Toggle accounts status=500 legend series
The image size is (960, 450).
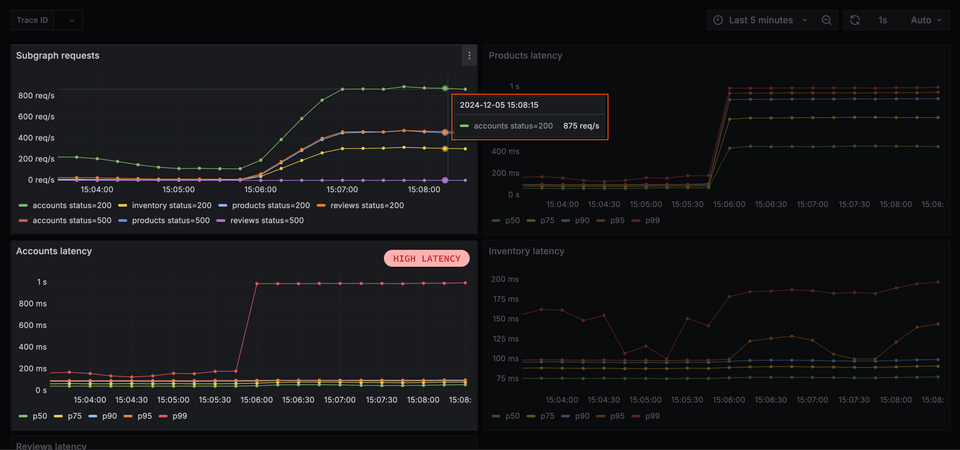(x=66, y=220)
